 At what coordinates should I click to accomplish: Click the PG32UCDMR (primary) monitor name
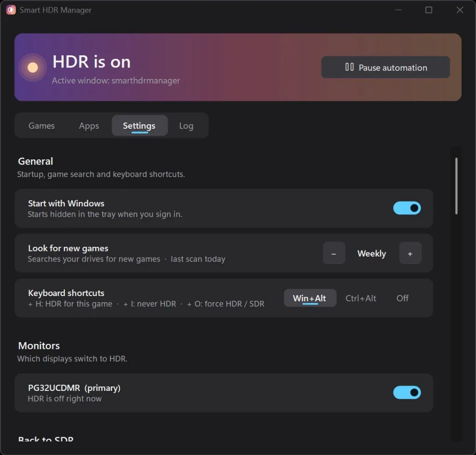74,388
